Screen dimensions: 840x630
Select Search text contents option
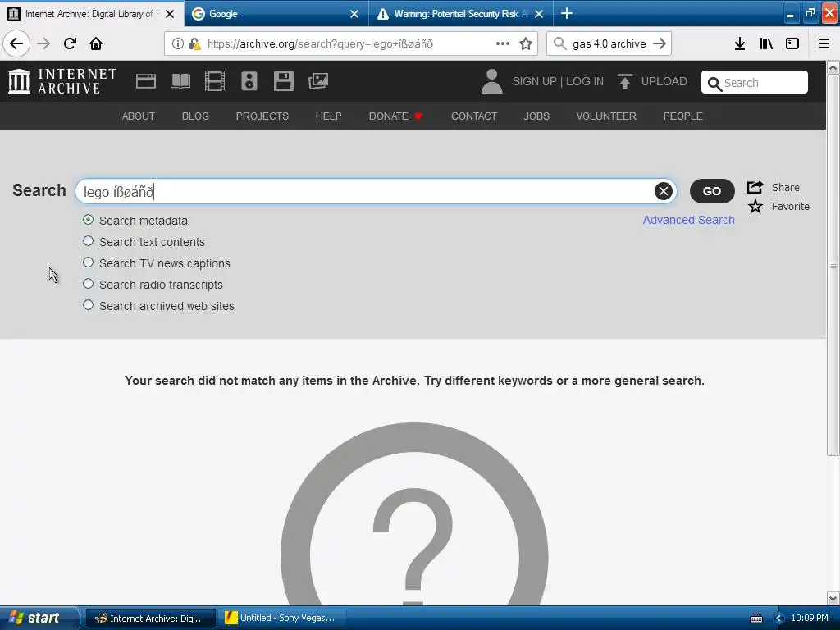pos(88,241)
